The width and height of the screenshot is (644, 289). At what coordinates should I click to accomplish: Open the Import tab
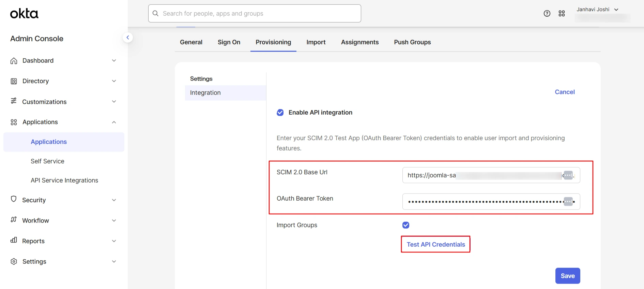tap(316, 42)
